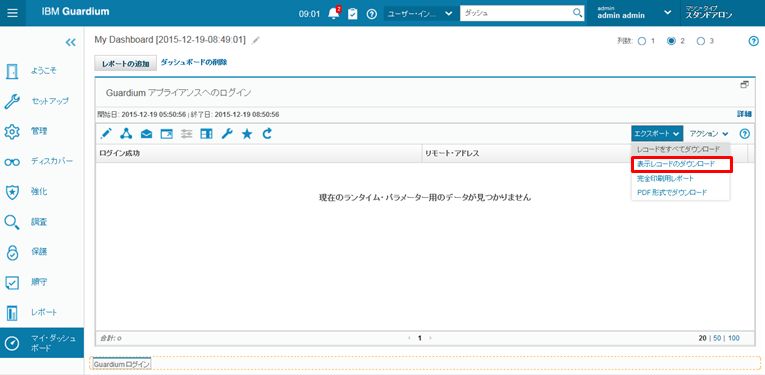Open the セットアップ wrench icon
765x375 pixels.
[12, 101]
